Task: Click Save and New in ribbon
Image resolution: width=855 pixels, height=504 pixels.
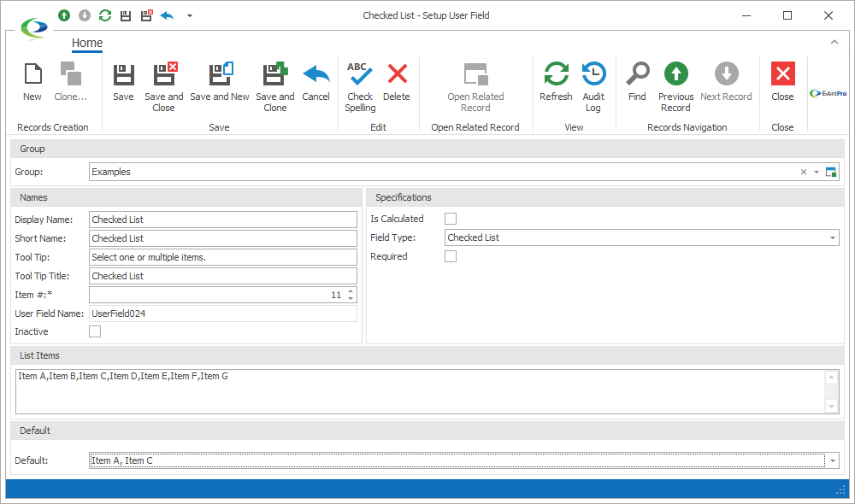Action: coord(220,82)
